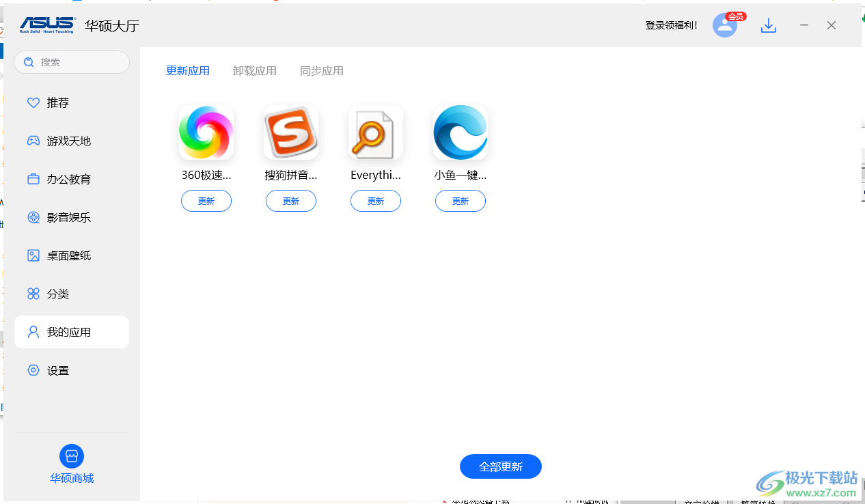Select 我的应用 in sidebar
The height and width of the screenshot is (504, 865).
click(72, 332)
